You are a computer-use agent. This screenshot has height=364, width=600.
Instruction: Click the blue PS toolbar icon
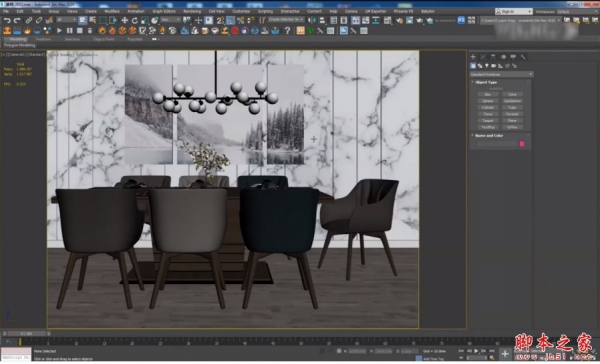coord(461,20)
